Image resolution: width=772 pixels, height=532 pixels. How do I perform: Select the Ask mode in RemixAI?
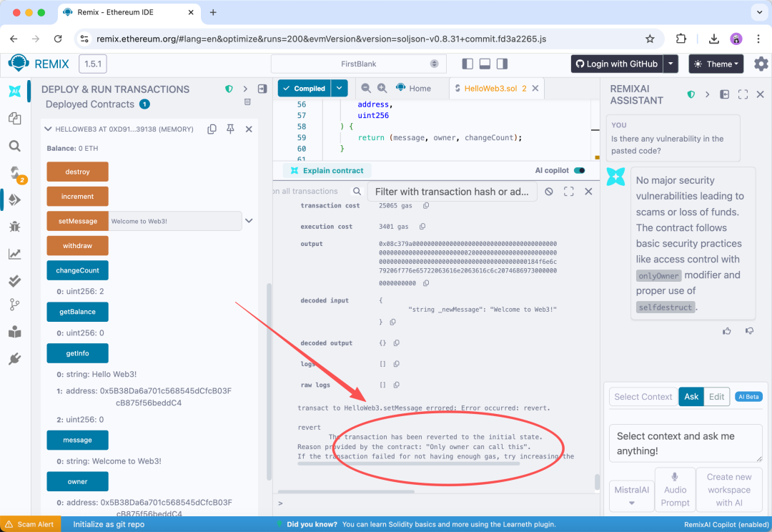tap(691, 397)
